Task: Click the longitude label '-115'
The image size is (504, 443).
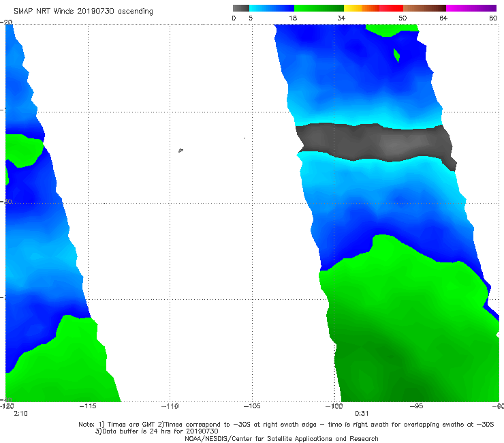Action: (88, 406)
